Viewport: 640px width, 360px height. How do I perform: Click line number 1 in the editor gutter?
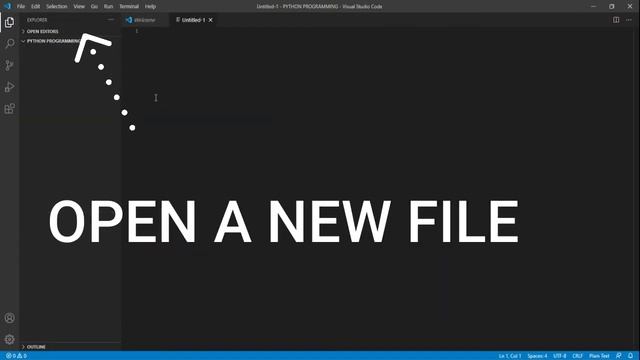click(x=137, y=31)
